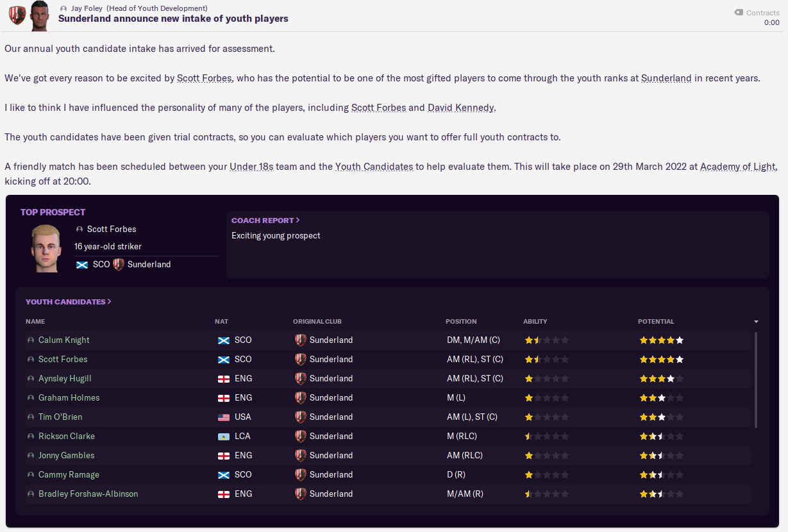Click the youth candidates list scrollbar
The image size is (788, 532).
pos(757,379)
